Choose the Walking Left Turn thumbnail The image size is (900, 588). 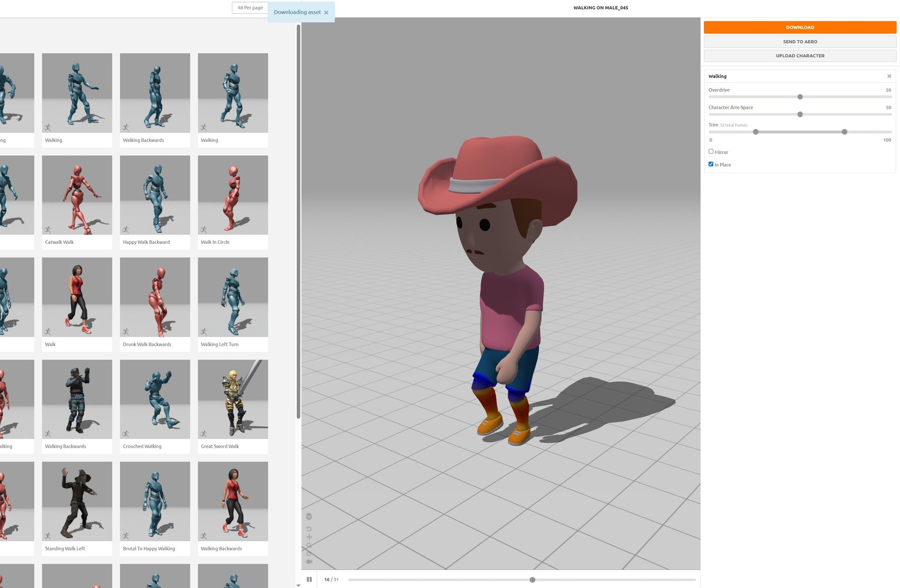pos(232,297)
